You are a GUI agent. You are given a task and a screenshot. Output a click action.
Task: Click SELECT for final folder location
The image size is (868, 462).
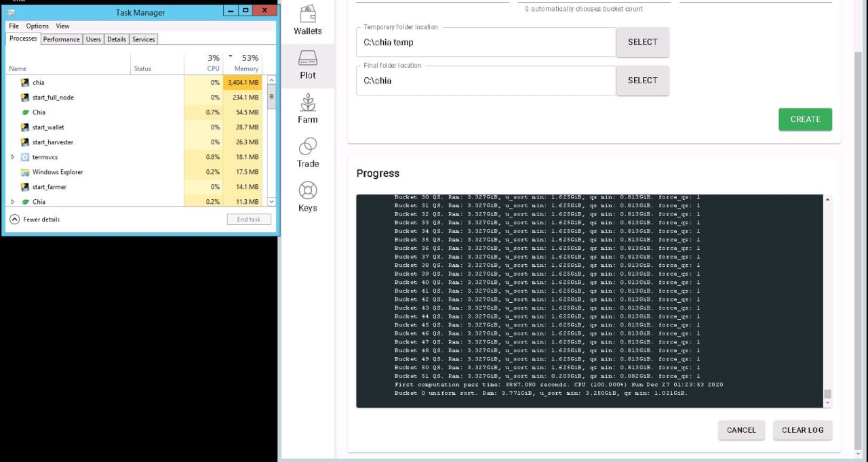tap(643, 81)
